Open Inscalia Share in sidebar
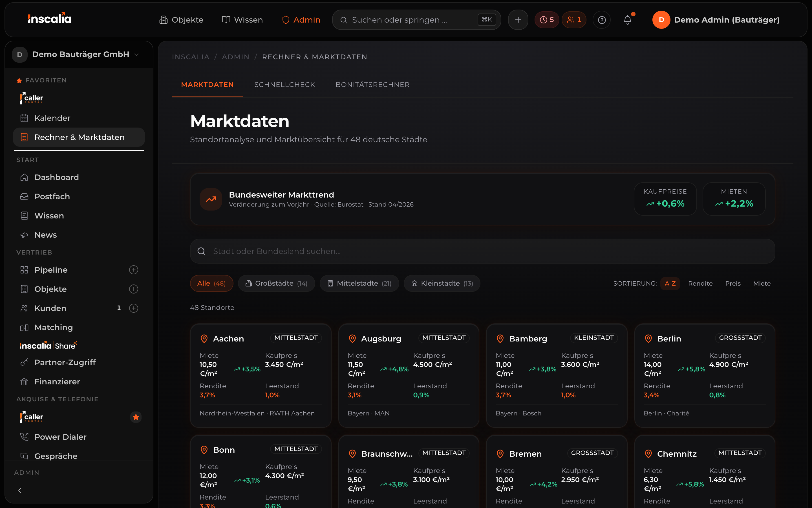Viewport: 812px width, 508px height. tap(48, 345)
